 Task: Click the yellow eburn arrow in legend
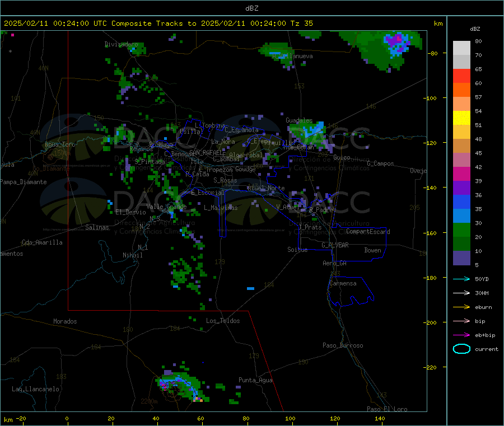(x=461, y=307)
